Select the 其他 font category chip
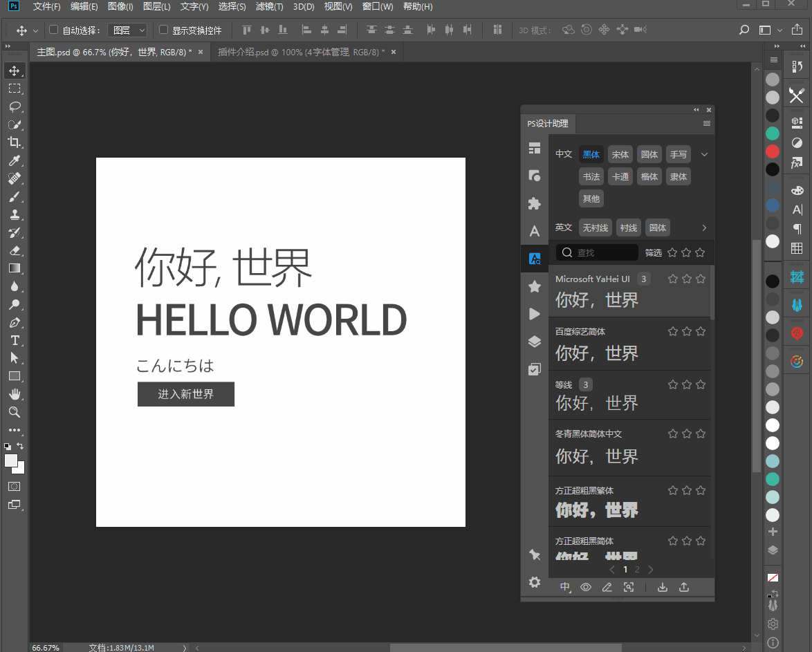The height and width of the screenshot is (652, 812). (x=591, y=198)
